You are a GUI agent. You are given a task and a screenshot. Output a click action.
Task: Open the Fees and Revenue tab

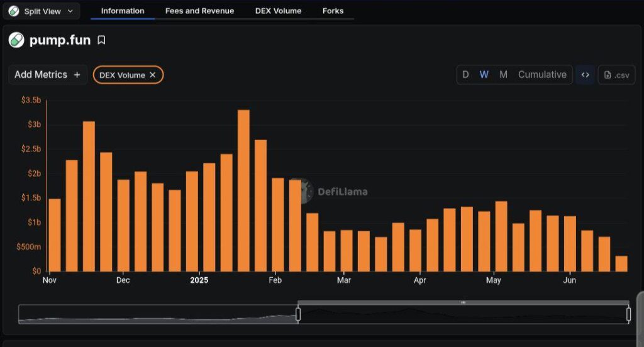(x=199, y=11)
